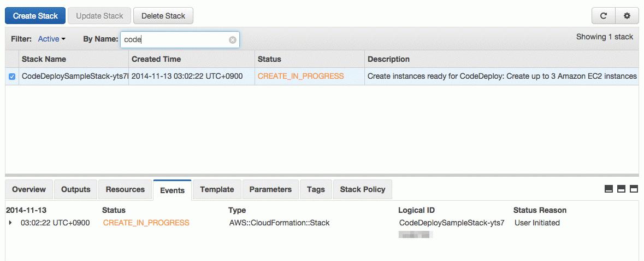Click the By Name filter field

pos(180,39)
